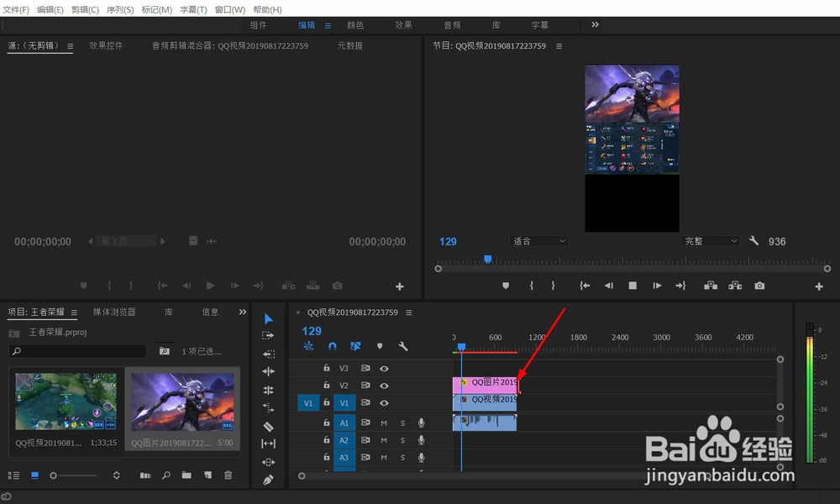Switch Project panel to icon view
Screen dimensions: 840x504
34,475
